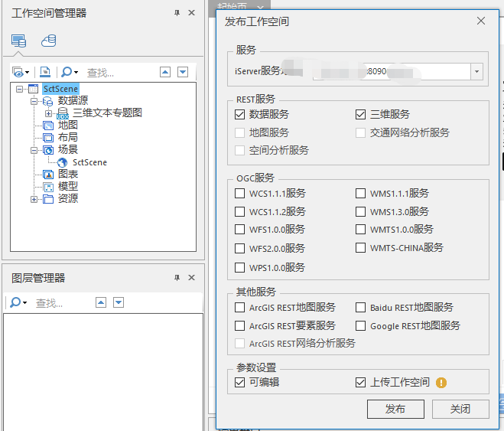The height and width of the screenshot is (431, 504).
Task: Click the 关闭 button in dialog
Action: 460,409
